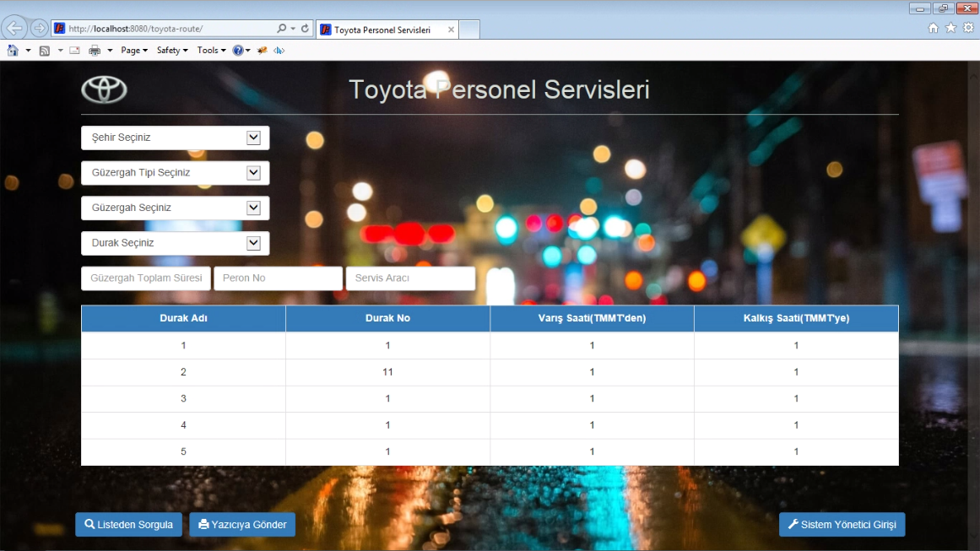Click the Home icon in command bar
This screenshot has width=980, height=551.
tap(13, 51)
